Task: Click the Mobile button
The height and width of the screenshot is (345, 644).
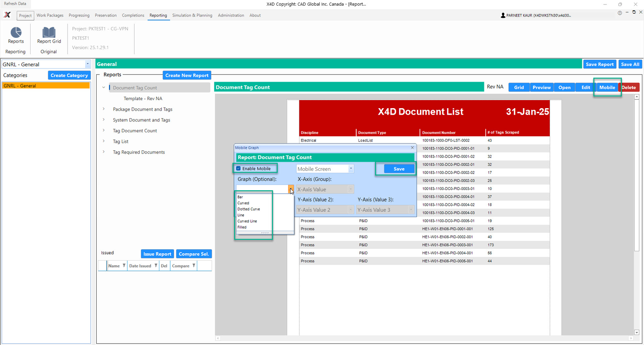Action: 607,87
